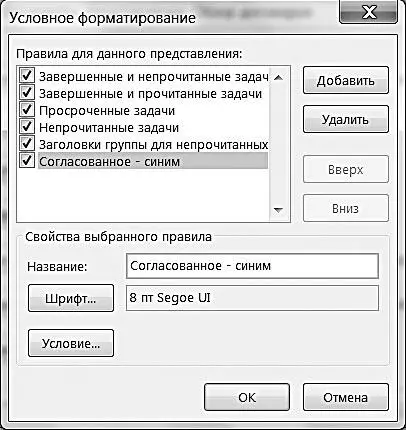Confirm with the OK button
This screenshot has height=430, width=406.
(x=247, y=397)
